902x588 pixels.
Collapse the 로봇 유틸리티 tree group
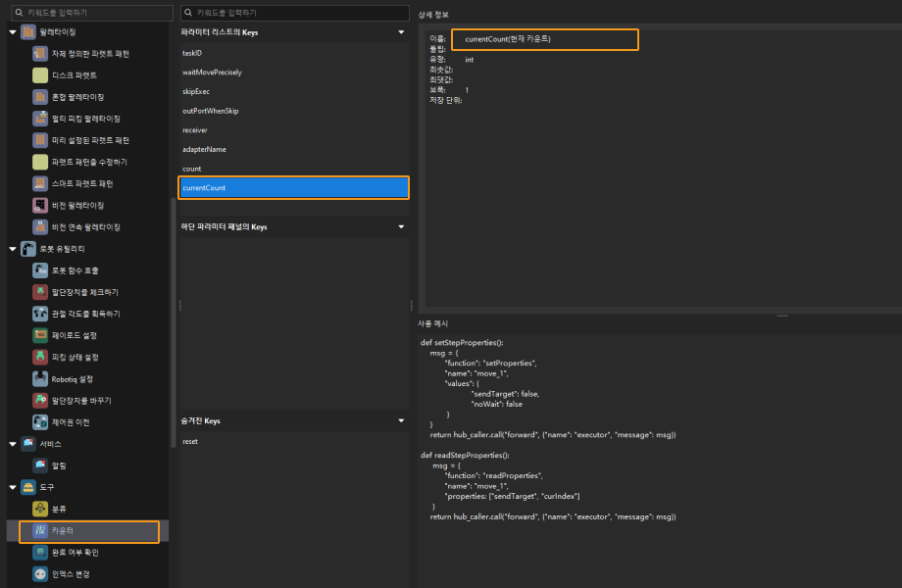pyautogui.click(x=13, y=249)
